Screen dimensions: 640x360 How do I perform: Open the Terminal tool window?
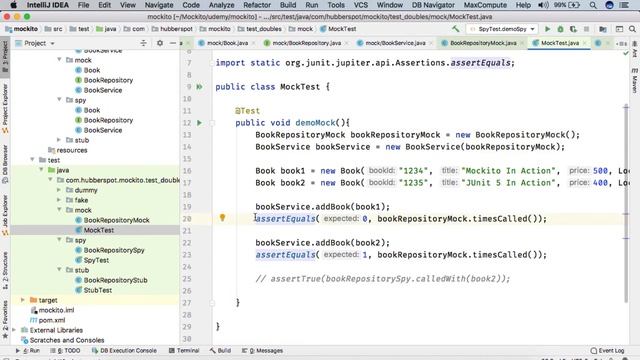(184, 351)
